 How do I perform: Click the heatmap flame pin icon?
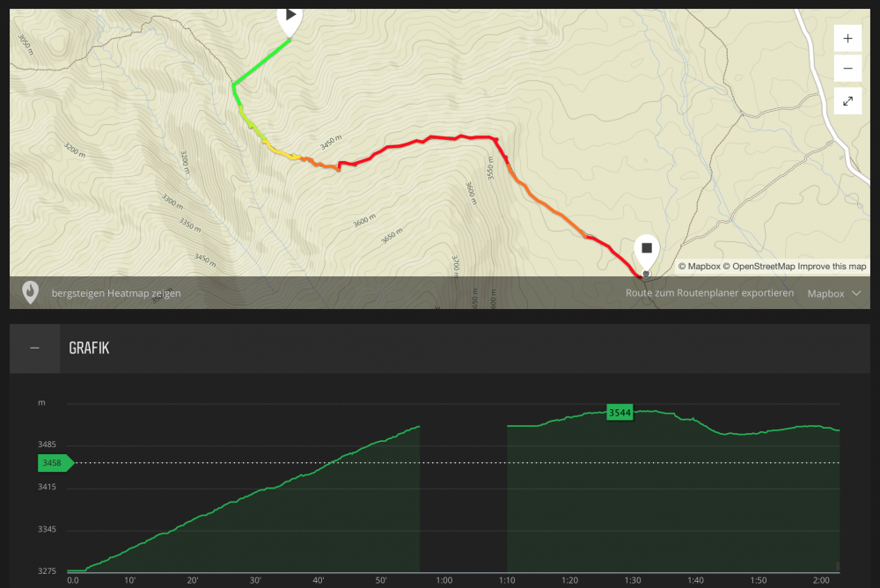pos(30,292)
